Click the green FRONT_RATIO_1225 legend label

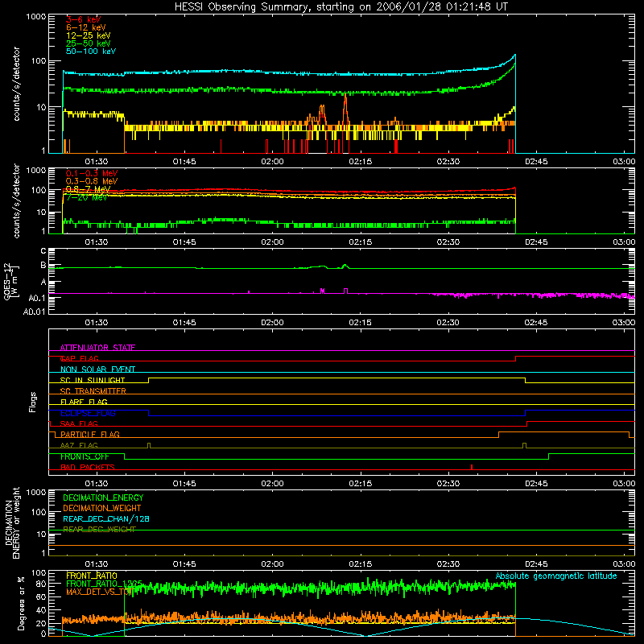pyautogui.click(x=104, y=584)
